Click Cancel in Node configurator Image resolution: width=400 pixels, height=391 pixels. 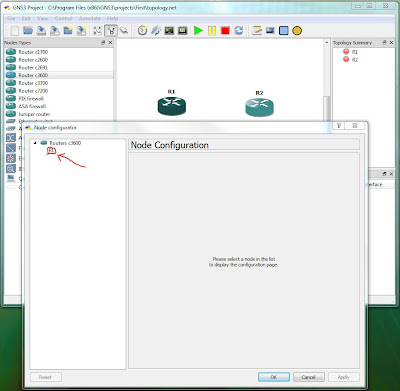[x=309, y=377]
